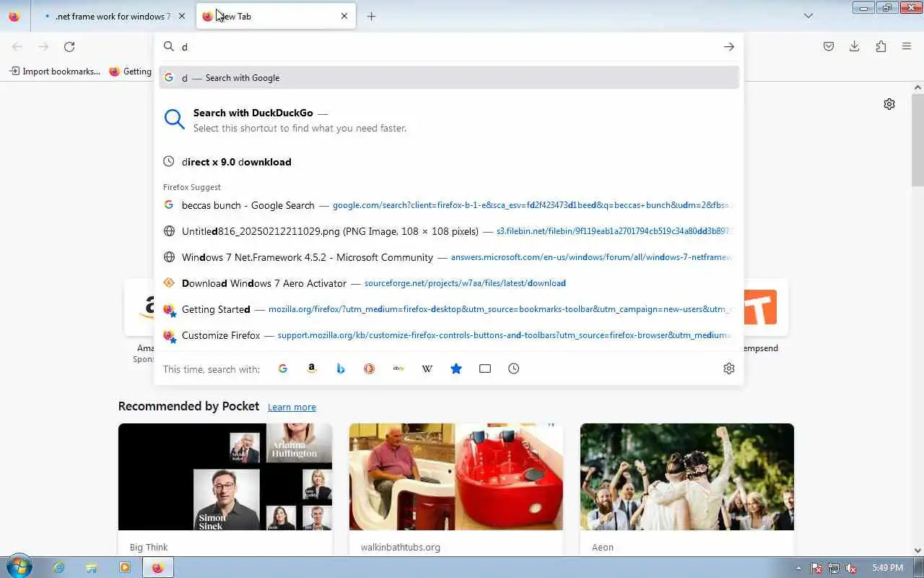
Task: Click in the address bar field
Action: [x=448, y=47]
